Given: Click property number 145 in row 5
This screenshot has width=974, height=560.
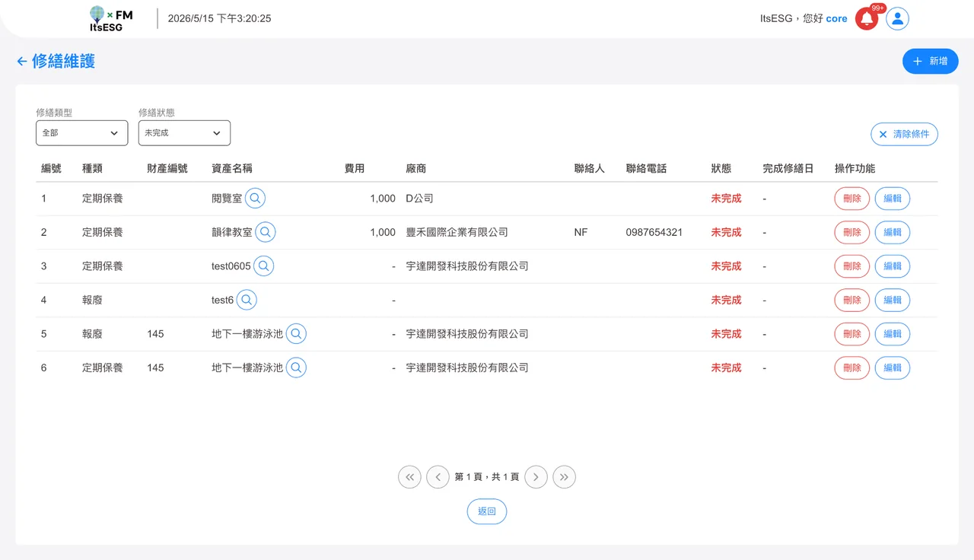Looking at the screenshot, I should [x=155, y=334].
